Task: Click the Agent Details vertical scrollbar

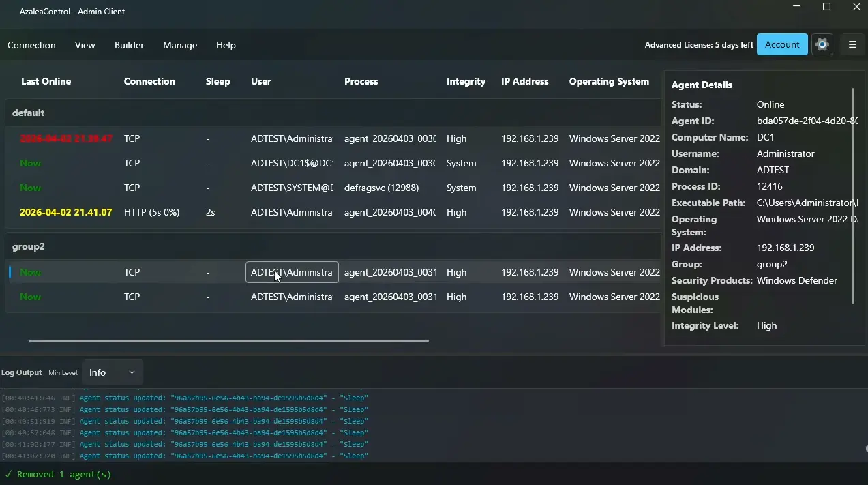Action: 853,195
